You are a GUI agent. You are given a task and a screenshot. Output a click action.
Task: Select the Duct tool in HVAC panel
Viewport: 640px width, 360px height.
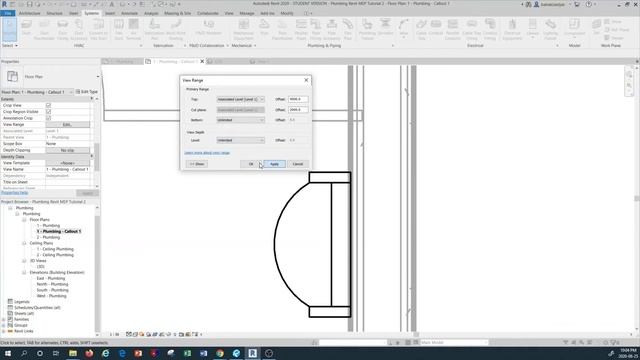(x=27, y=29)
